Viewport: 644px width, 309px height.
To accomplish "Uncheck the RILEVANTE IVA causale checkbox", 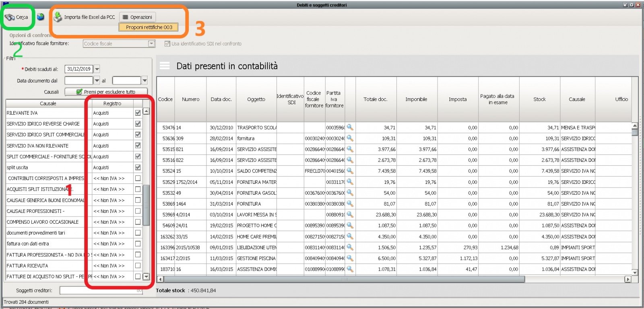I will pyautogui.click(x=138, y=113).
